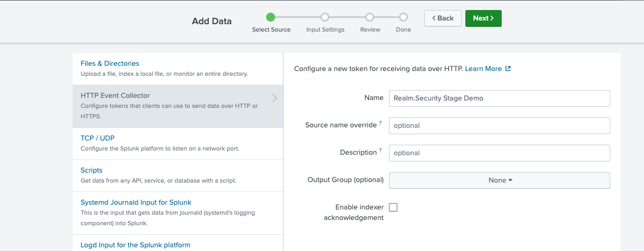Show help tooltip for Source name override

click(x=380, y=123)
